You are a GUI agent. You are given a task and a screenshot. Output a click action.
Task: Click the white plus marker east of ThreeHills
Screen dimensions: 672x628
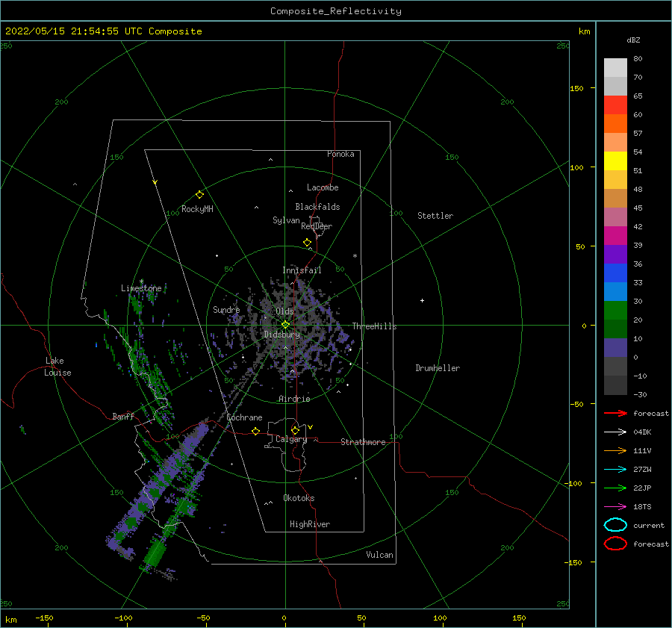tap(422, 300)
